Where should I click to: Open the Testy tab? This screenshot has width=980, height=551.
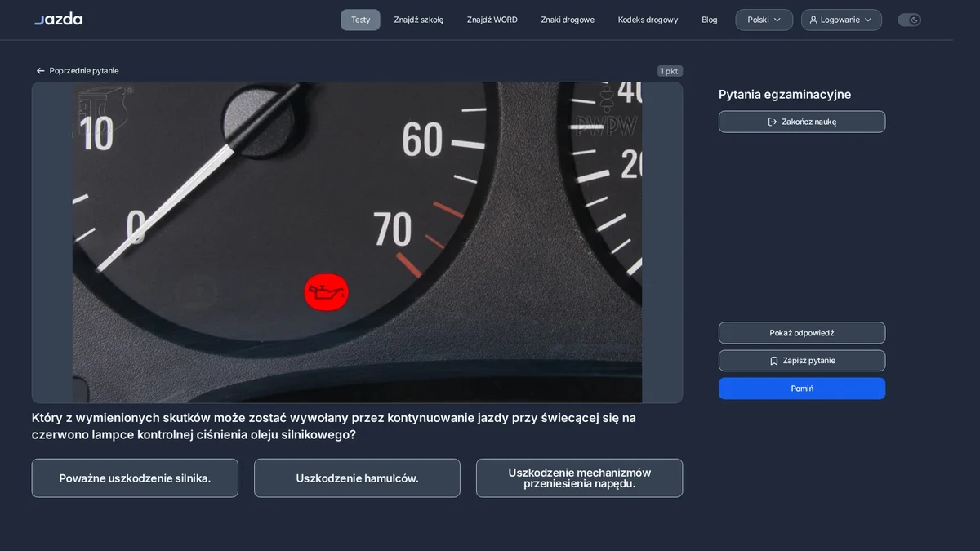tap(360, 20)
